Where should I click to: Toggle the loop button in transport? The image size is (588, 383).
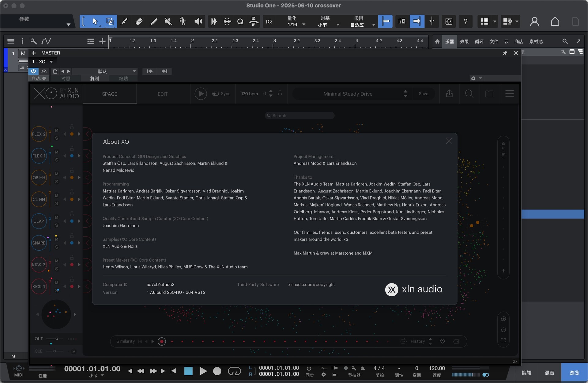point(234,371)
